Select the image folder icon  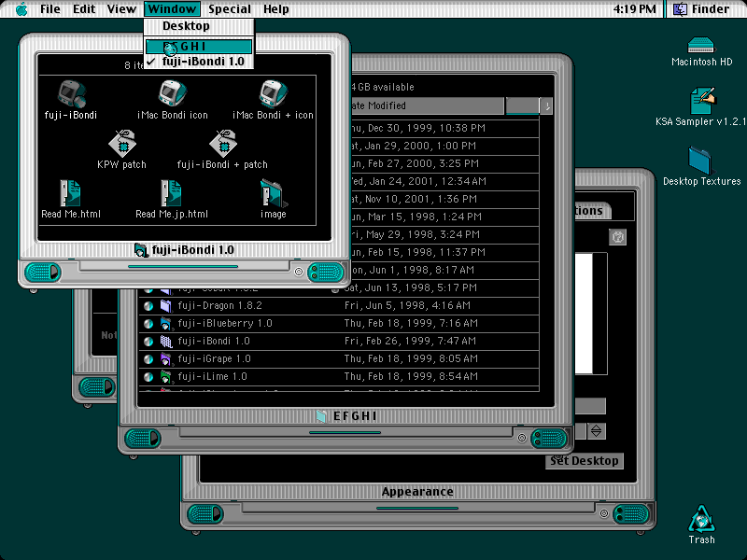tap(274, 193)
